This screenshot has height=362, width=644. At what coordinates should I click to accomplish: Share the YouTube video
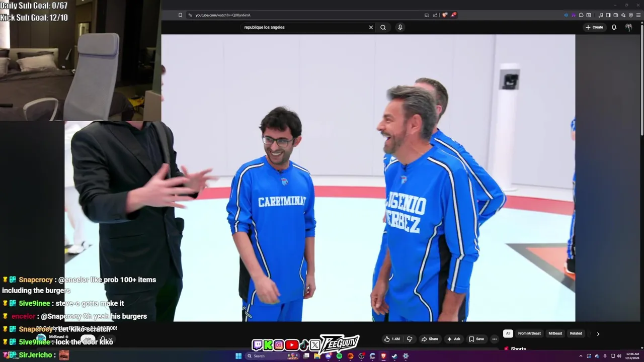[430, 339]
